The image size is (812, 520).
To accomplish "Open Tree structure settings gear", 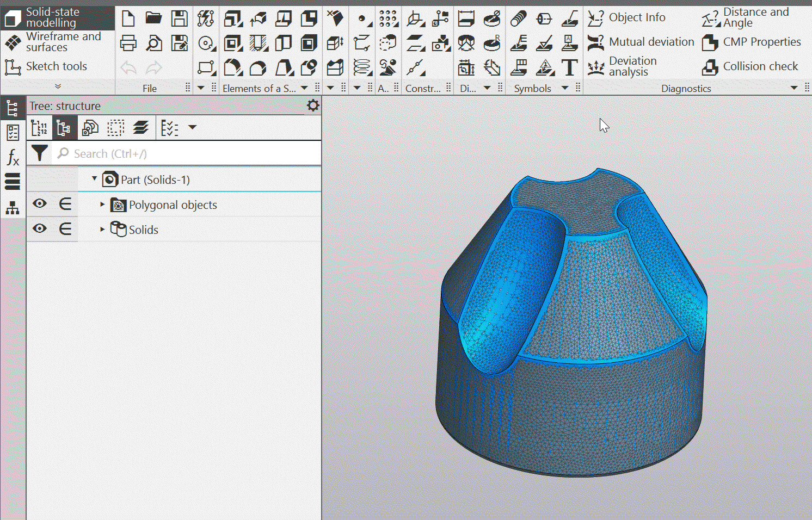I will point(313,106).
